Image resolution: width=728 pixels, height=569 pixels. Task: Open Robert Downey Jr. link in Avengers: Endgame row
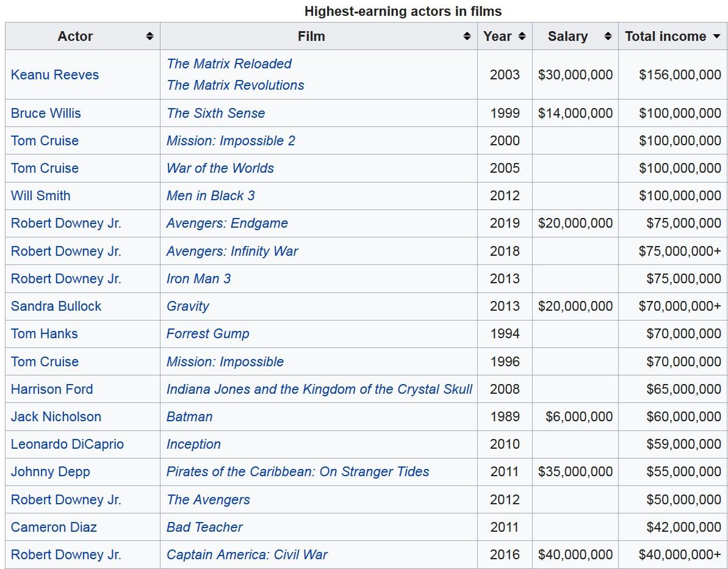[x=66, y=223]
